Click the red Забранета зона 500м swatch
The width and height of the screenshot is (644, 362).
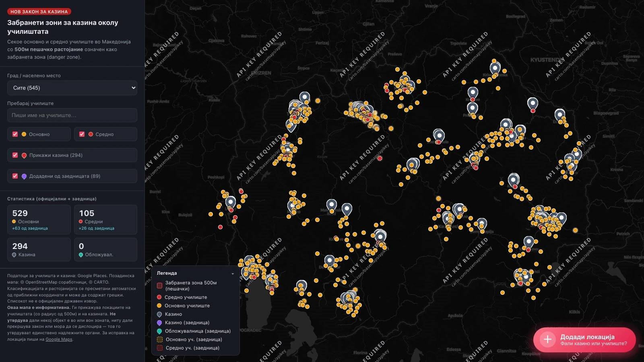pyautogui.click(x=159, y=286)
